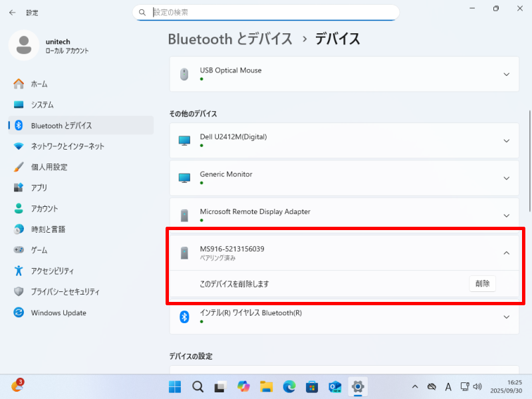Click the Windows Start button
The width and height of the screenshot is (532, 399).
click(175, 386)
